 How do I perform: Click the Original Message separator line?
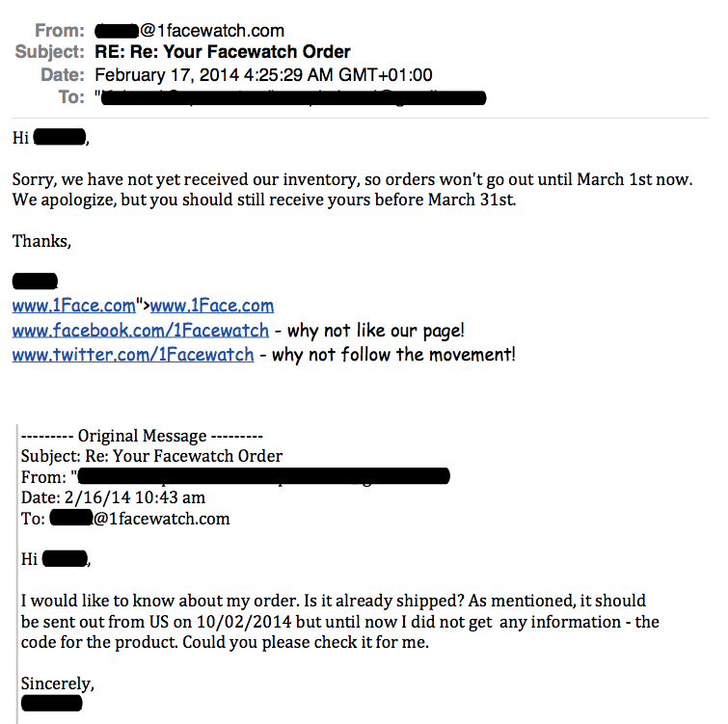tap(142, 436)
